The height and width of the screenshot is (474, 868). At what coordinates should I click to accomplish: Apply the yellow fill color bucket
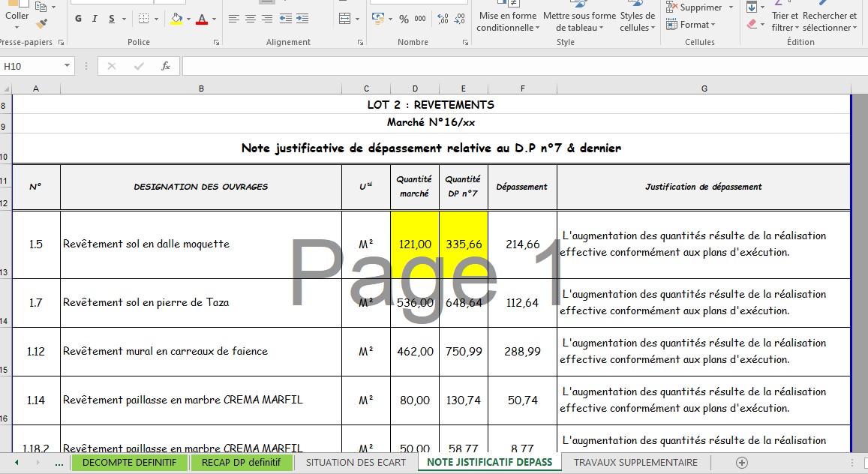coord(176,19)
